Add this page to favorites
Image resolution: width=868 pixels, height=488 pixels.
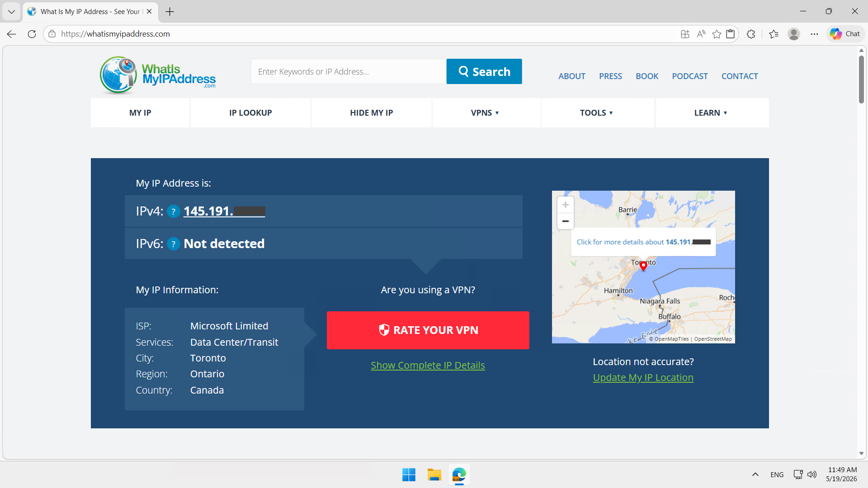point(717,34)
